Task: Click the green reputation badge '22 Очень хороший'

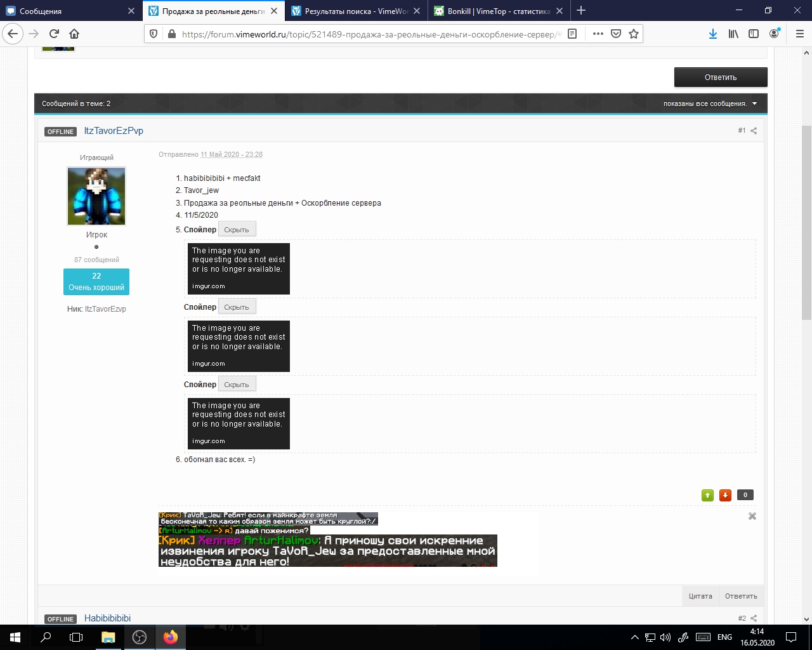Action: pyautogui.click(x=96, y=282)
